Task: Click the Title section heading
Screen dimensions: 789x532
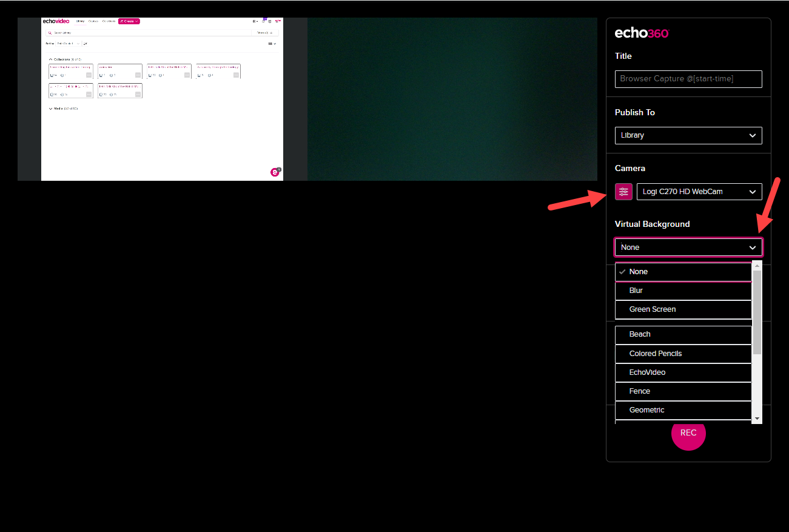Action: click(623, 56)
